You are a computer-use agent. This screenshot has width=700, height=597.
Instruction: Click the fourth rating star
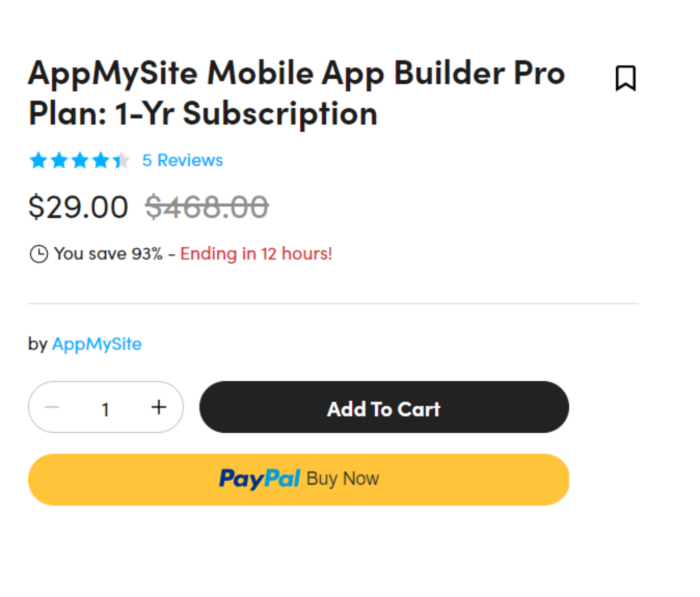101,160
